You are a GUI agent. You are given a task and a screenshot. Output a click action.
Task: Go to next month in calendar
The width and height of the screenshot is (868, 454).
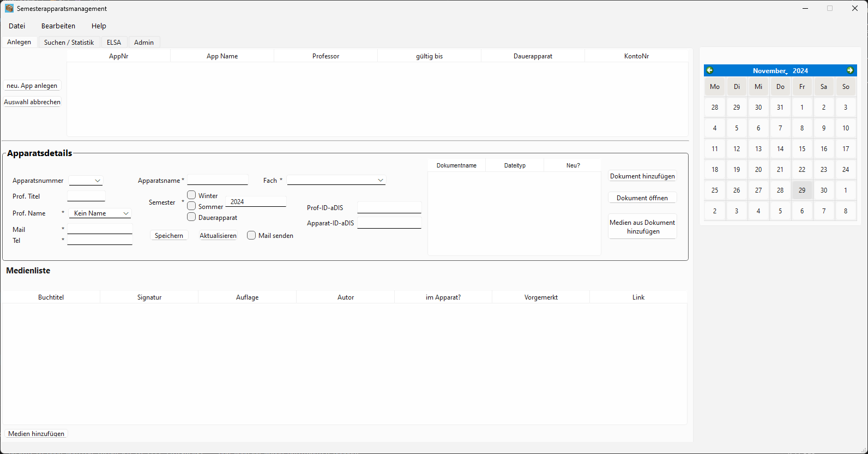point(850,70)
